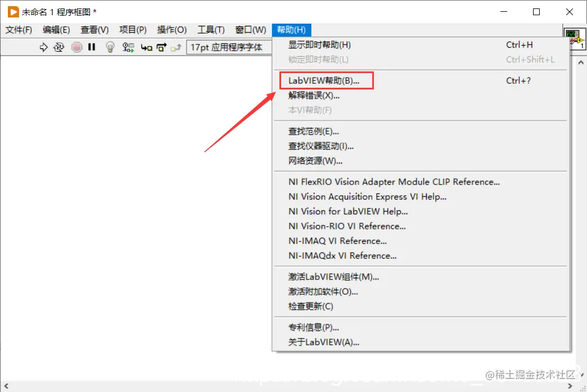Open NI Vision-RIO VI Reference
Screen dimensions: 587x392
(x=422, y=226)
